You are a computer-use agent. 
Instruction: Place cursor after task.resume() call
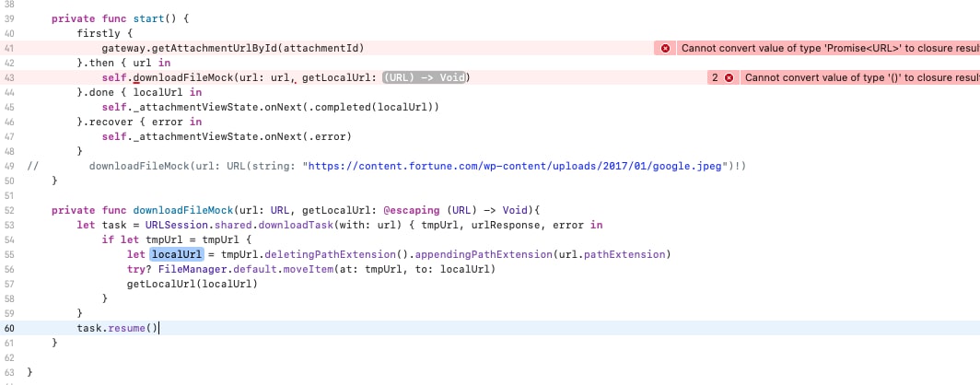(159, 328)
